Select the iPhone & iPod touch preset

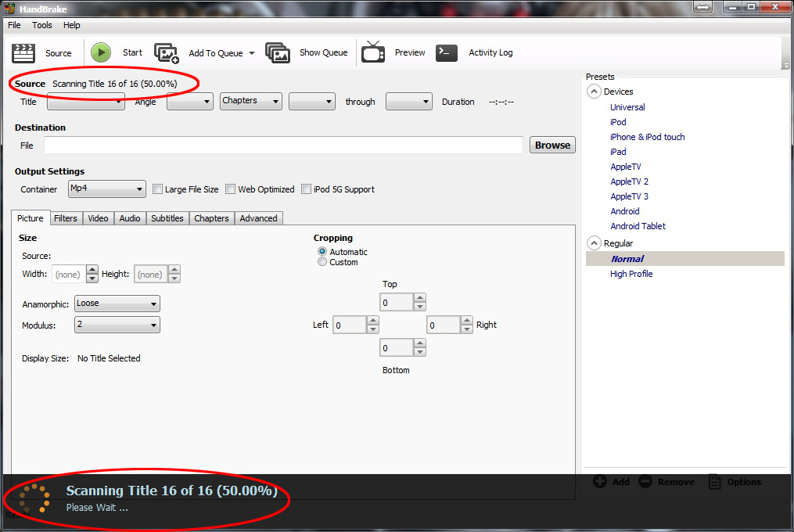[x=647, y=137]
